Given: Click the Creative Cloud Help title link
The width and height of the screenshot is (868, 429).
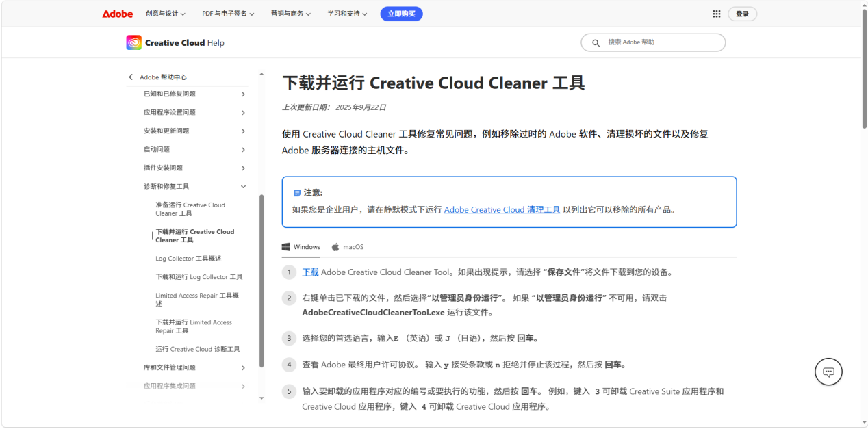Looking at the screenshot, I should (x=185, y=42).
